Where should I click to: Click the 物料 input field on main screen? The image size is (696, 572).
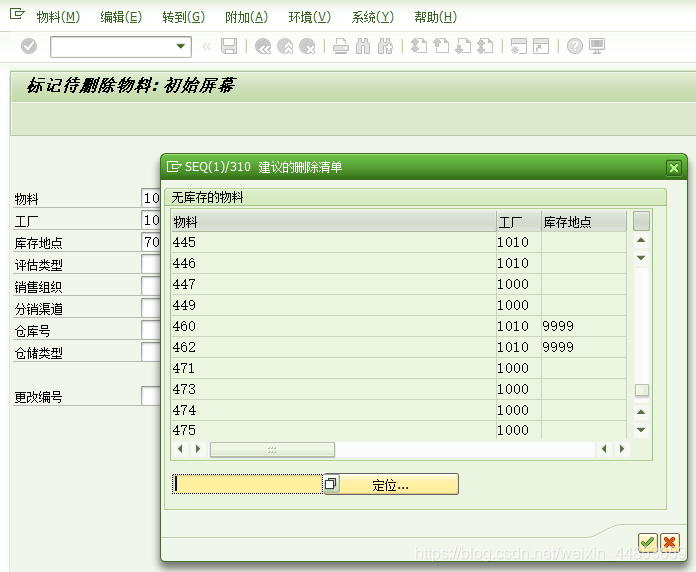click(x=151, y=198)
